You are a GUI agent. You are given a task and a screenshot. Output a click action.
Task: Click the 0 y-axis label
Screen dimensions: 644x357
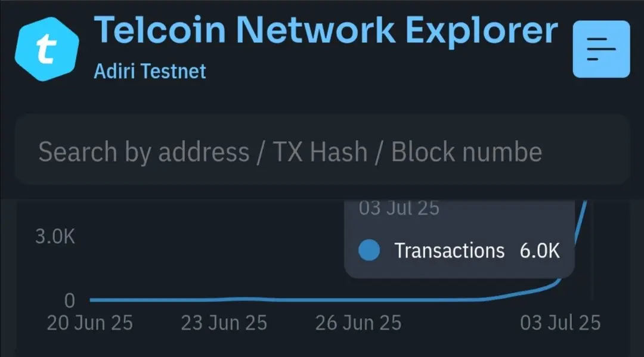point(70,301)
